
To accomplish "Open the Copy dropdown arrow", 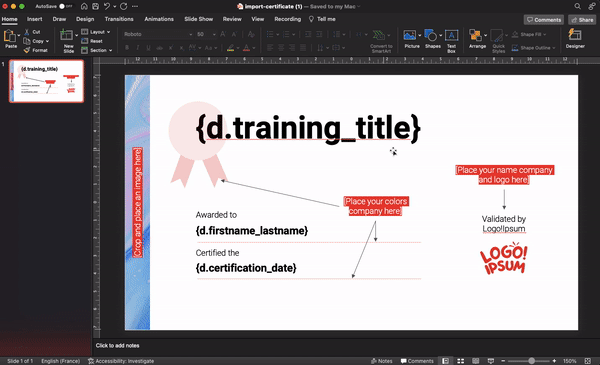I will tap(47, 41).
